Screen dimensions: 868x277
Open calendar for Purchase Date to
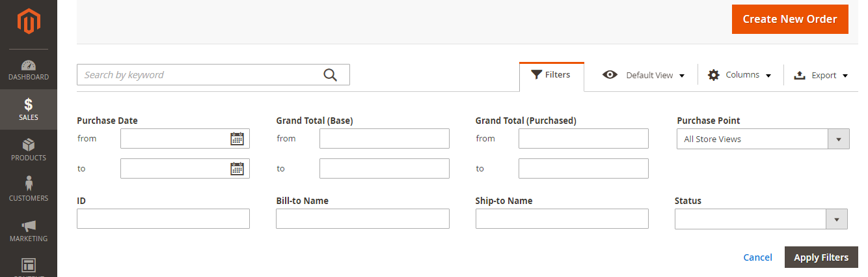237,168
